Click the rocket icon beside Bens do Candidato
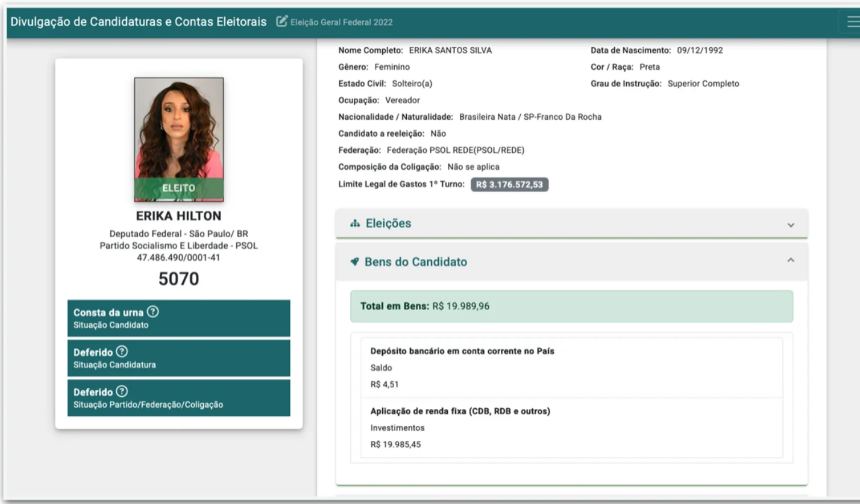860x504 pixels. [x=354, y=262]
